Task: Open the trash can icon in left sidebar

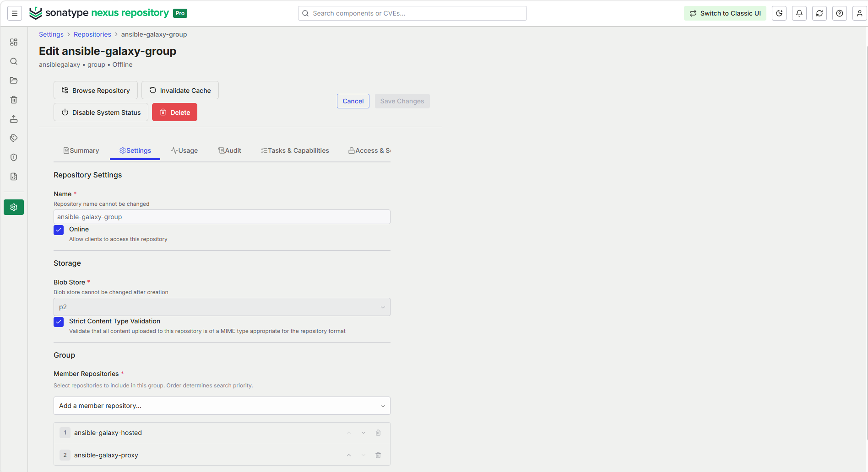Action: pyautogui.click(x=14, y=100)
